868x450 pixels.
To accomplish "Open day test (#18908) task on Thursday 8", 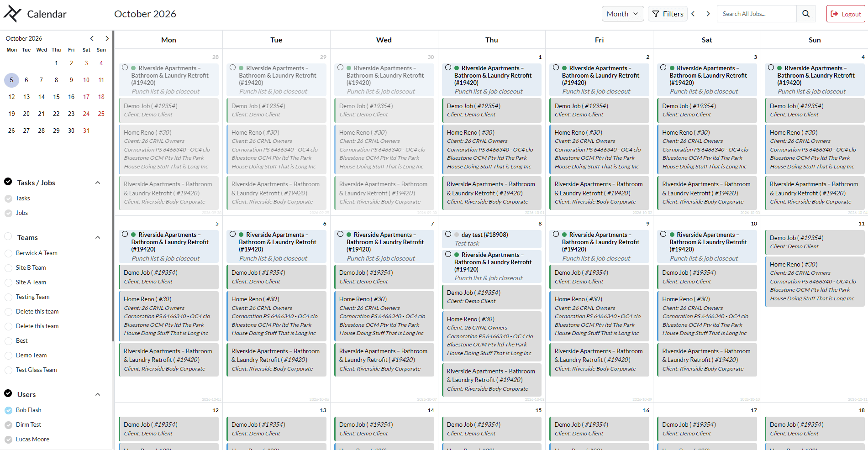I will [491, 239].
